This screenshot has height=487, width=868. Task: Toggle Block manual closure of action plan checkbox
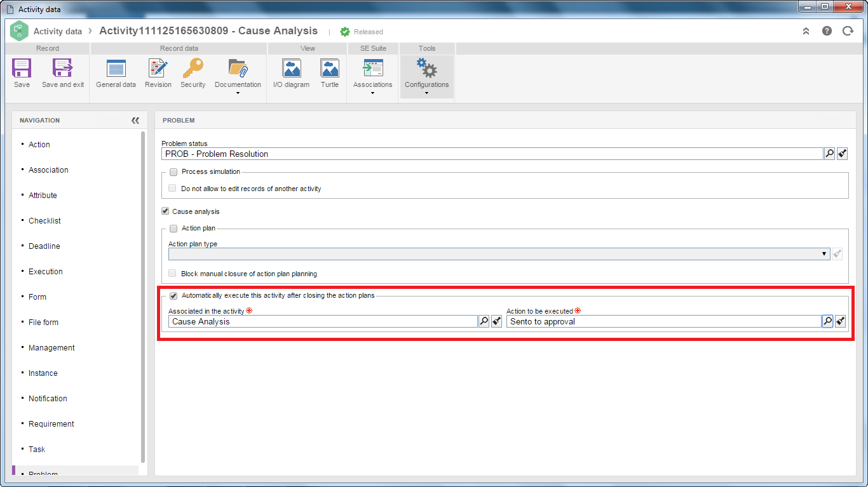[172, 274]
